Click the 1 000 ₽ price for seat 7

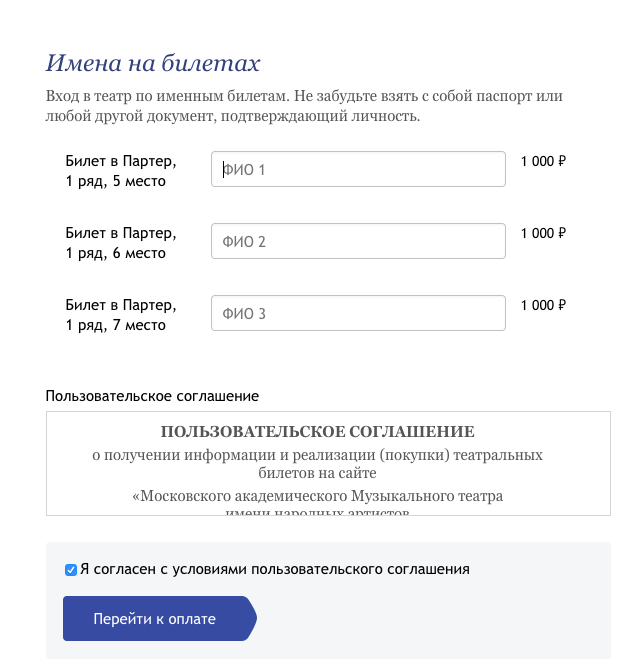pyautogui.click(x=543, y=305)
